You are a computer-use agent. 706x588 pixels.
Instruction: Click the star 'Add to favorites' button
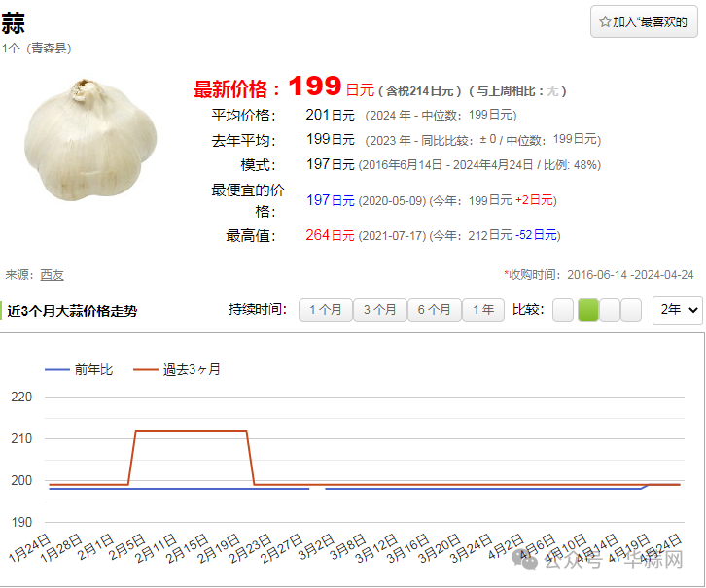point(644,21)
